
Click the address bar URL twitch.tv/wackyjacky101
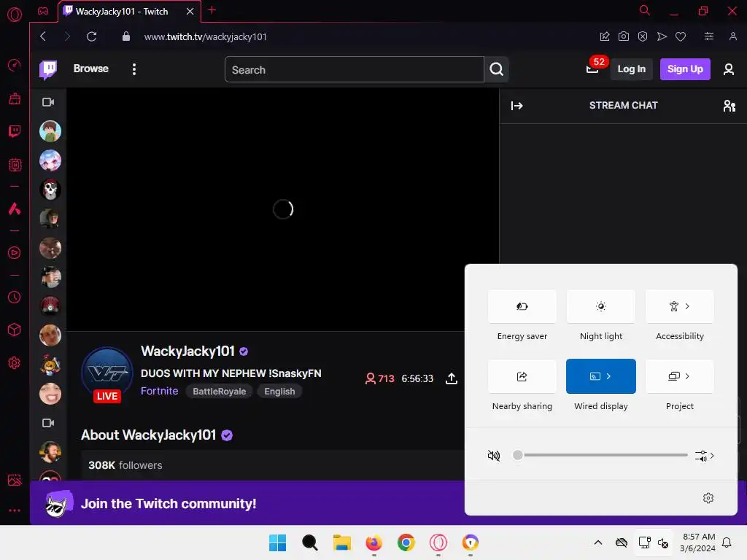[205, 36]
